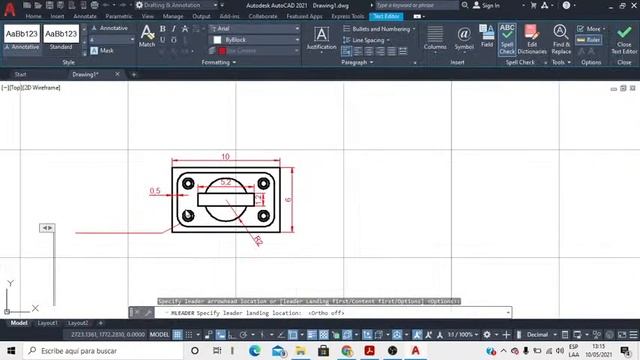The image size is (640, 360).
Task: Toggle the Ruler option
Action: [x=588, y=40]
